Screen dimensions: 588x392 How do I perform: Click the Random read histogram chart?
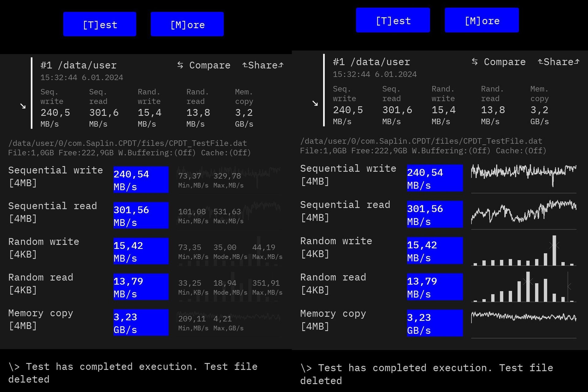pyautogui.click(x=523, y=287)
